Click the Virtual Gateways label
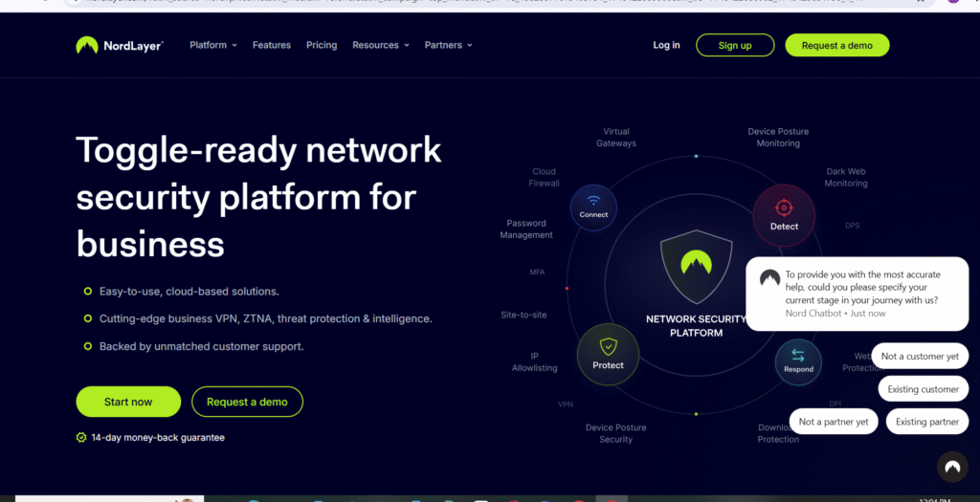Screen dimensions: 980x502 tap(616, 138)
